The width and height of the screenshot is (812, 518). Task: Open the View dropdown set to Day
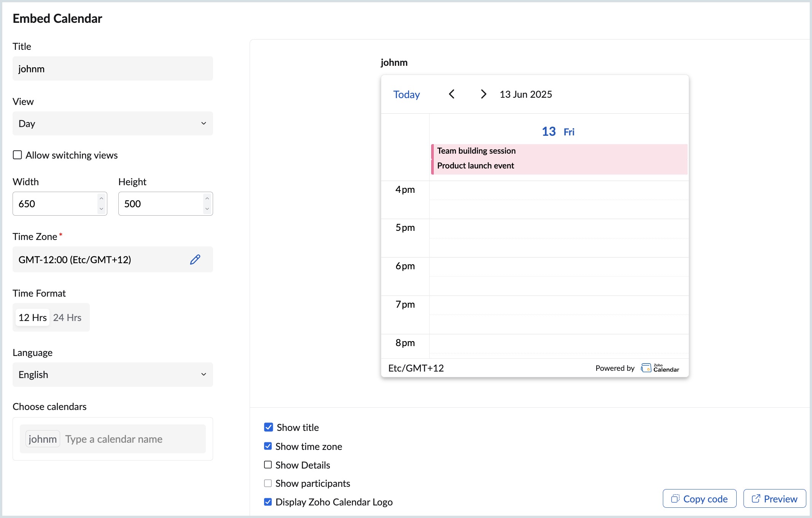(x=113, y=123)
